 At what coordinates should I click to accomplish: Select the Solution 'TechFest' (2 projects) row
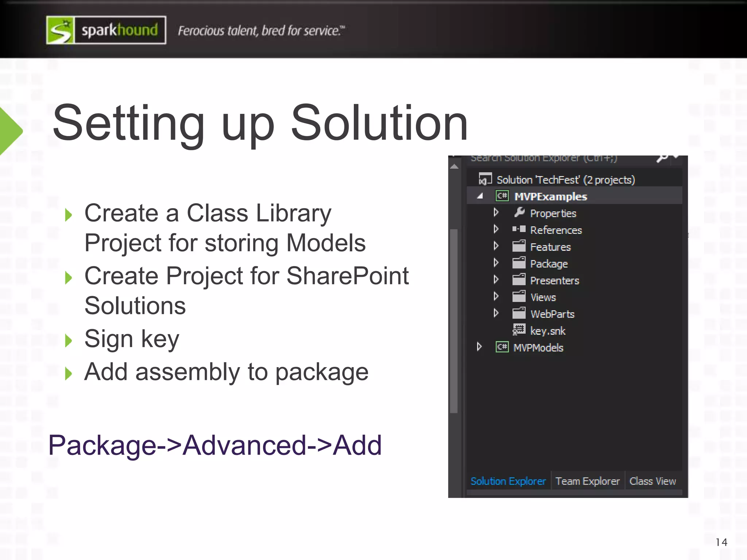574,179
